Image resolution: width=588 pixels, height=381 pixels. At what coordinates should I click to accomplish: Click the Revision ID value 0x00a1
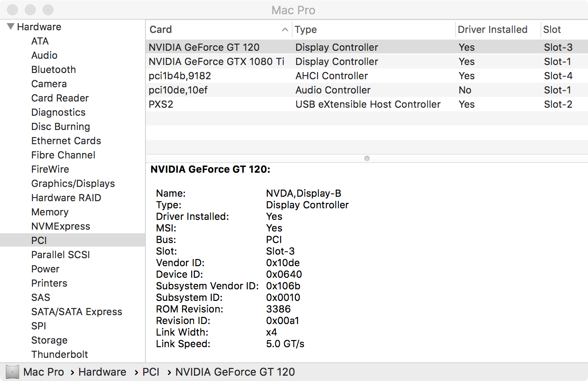pos(283,320)
